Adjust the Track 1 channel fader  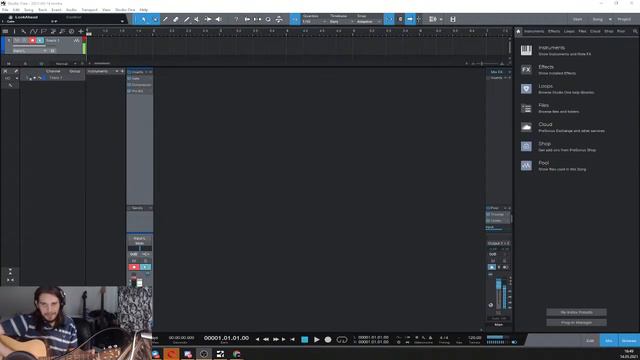(x=140, y=282)
